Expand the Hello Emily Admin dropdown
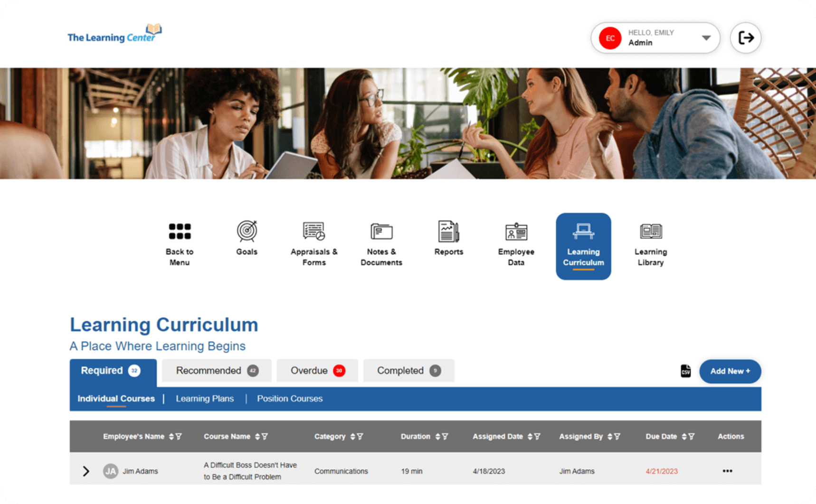 click(x=706, y=38)
